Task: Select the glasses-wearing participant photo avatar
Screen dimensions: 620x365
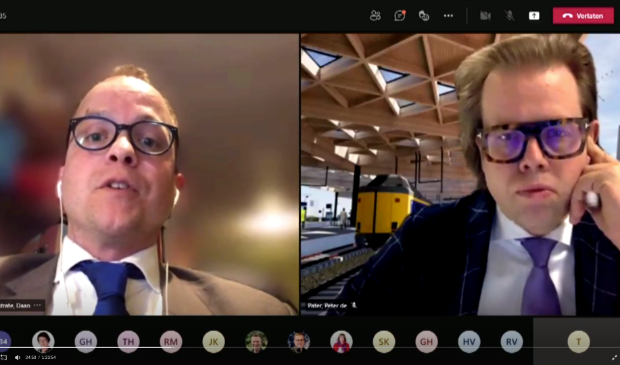Action: tap(299, 342)
